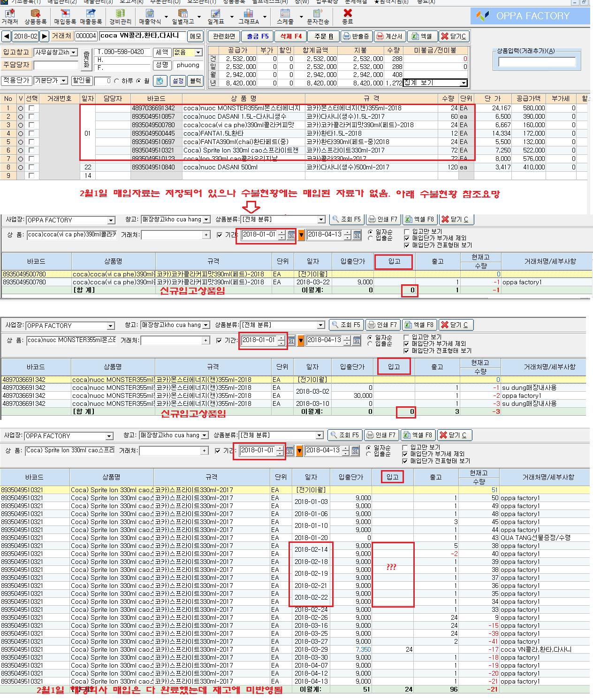The width and height of the screenshot is (593, 700).
Task: Click 엑셀 F8 in Sprite lon 330ml ledger
Action: point(418,435)
